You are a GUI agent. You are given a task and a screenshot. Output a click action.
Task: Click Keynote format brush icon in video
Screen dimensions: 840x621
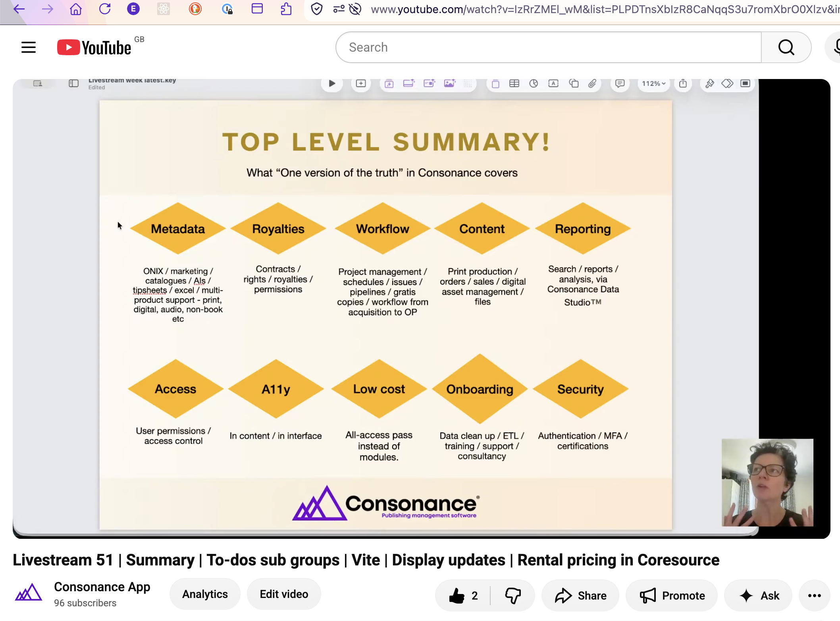click(710, 83)
